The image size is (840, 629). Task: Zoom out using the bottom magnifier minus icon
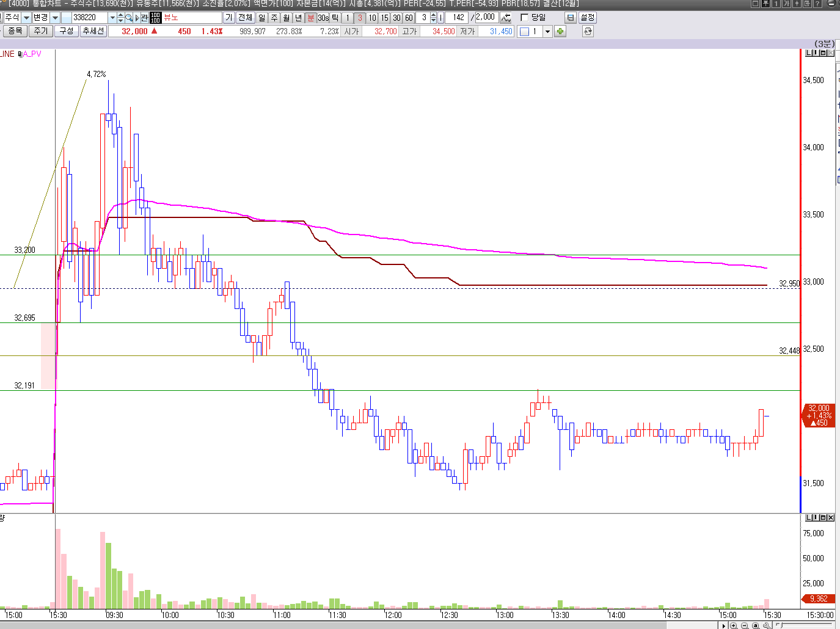pyautogui.click(x=745, y=625)
